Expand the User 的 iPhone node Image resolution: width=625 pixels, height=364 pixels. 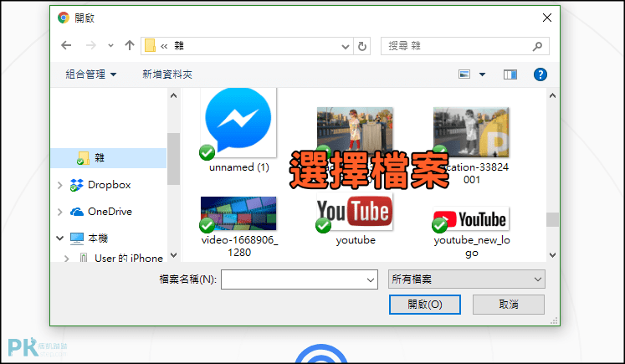coord(67,259)
